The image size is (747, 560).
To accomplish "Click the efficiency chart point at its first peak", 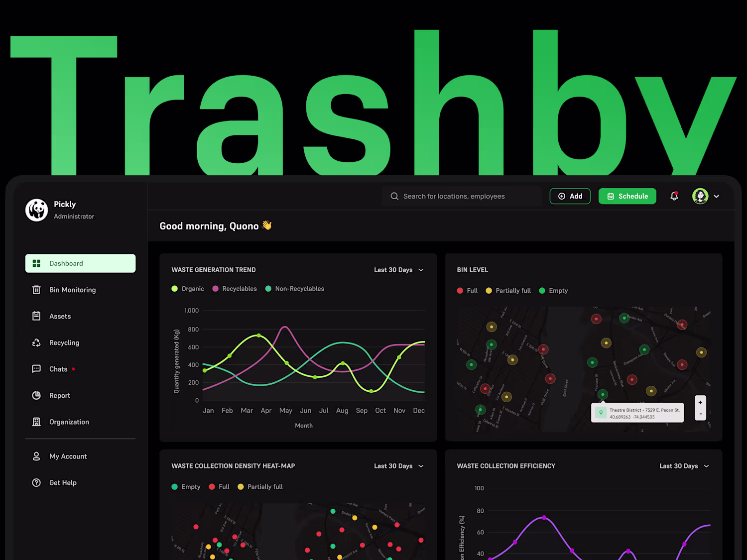I will (544, 518).
